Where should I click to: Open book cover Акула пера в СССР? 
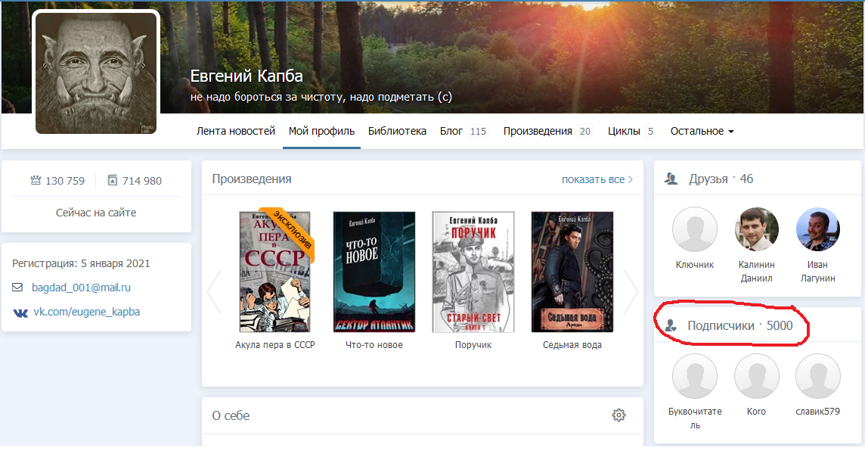(275, 272)
